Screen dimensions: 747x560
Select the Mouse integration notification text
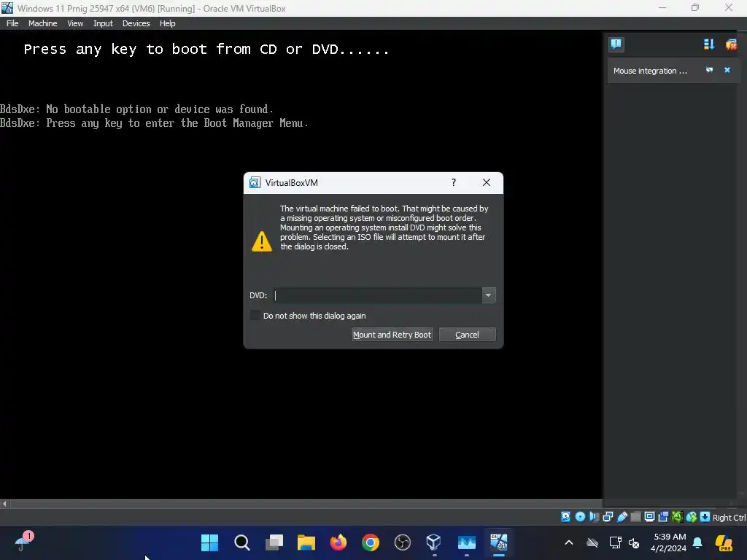650,71
